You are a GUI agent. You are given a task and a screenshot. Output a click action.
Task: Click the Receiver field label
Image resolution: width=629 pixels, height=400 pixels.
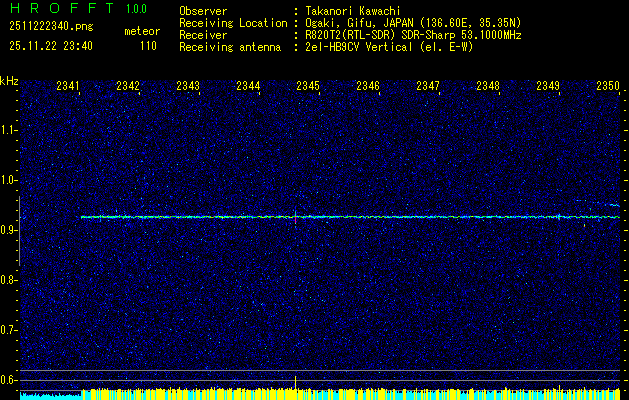pos(203,35)
